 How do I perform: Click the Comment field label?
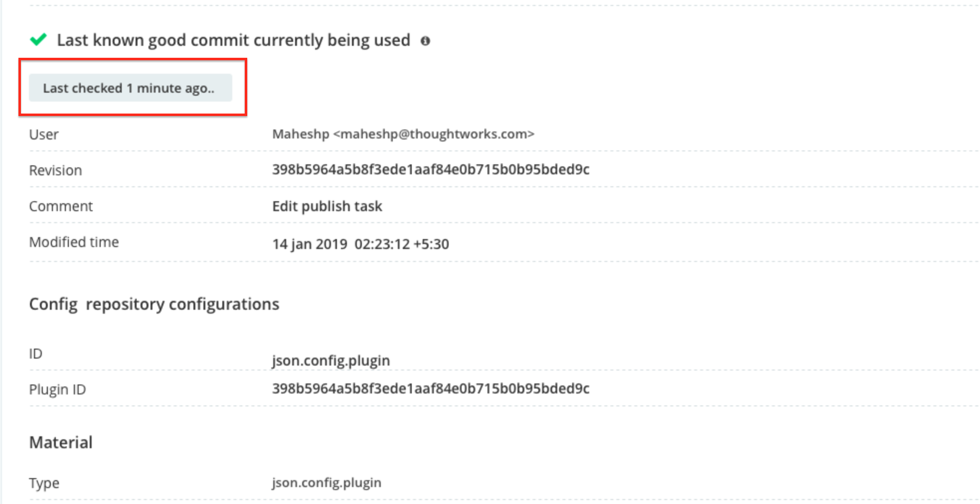tap(61, 206)
